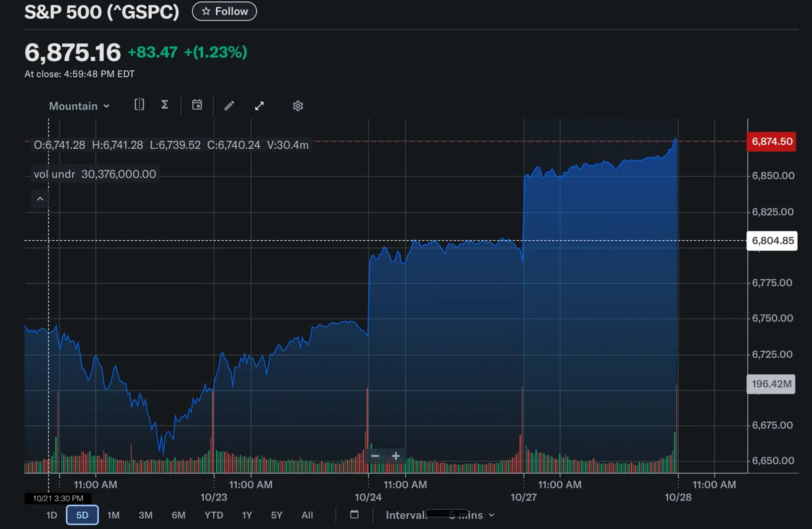Click the 196.42M volume axis label
Screen dimensions: 812x529
click(x=771, y=384)
